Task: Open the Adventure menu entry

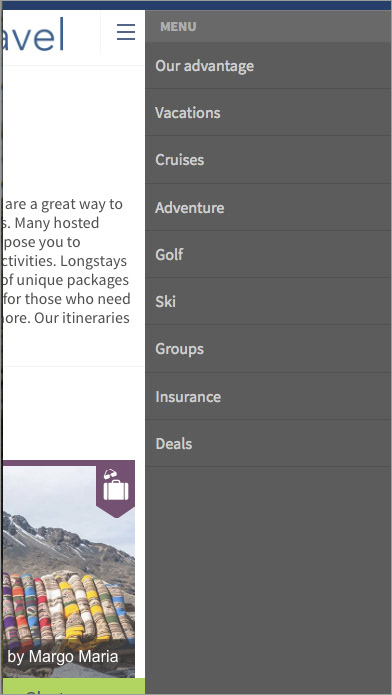Action: [x=269, y=207]
